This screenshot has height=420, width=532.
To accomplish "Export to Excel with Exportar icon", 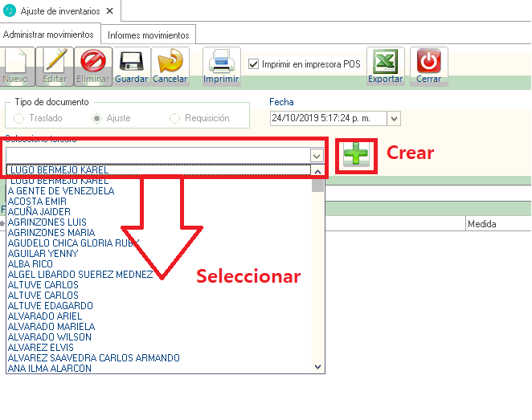I will (385, 63).
